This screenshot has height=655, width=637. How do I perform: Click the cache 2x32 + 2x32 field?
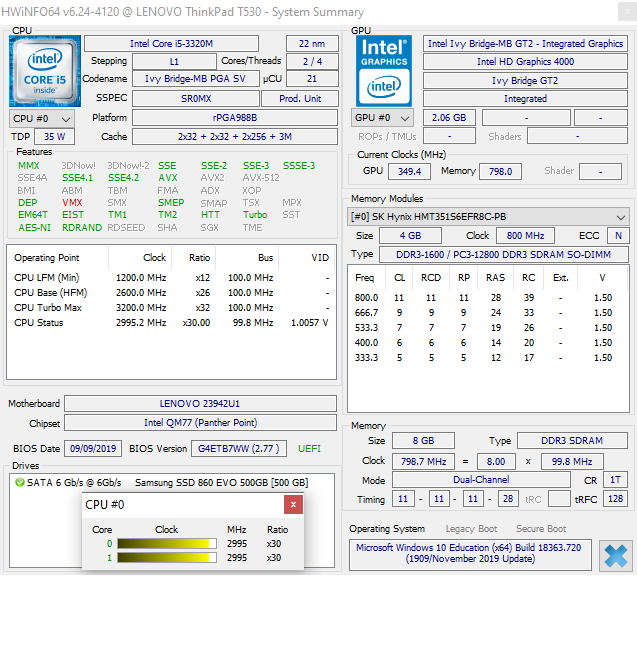coord(235,137)
